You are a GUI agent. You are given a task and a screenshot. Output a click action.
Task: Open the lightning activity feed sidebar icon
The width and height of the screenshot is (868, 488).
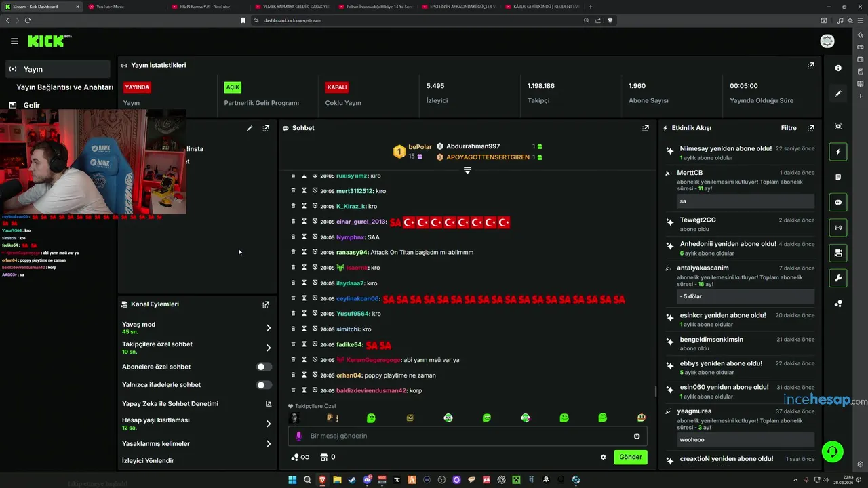point(838,152)
